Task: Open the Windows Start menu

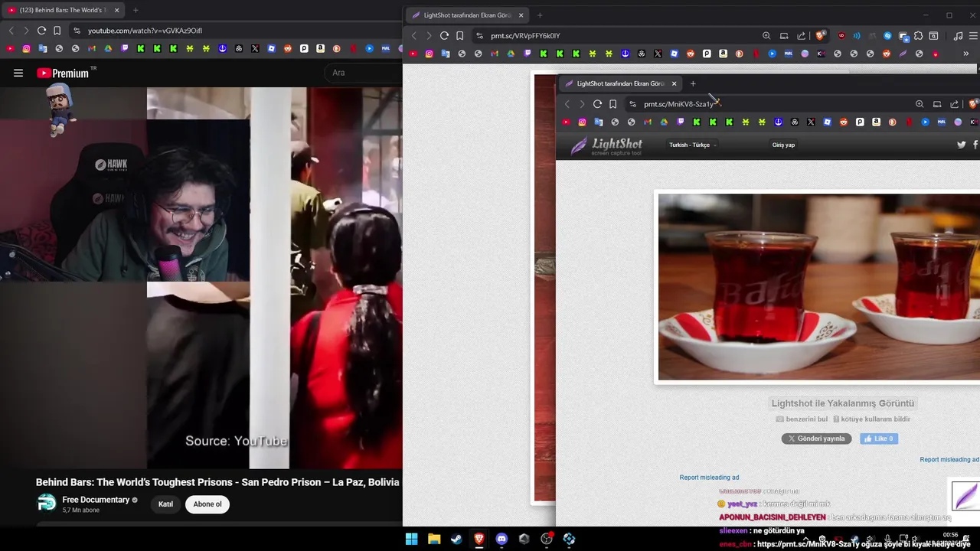Action: 411,539
